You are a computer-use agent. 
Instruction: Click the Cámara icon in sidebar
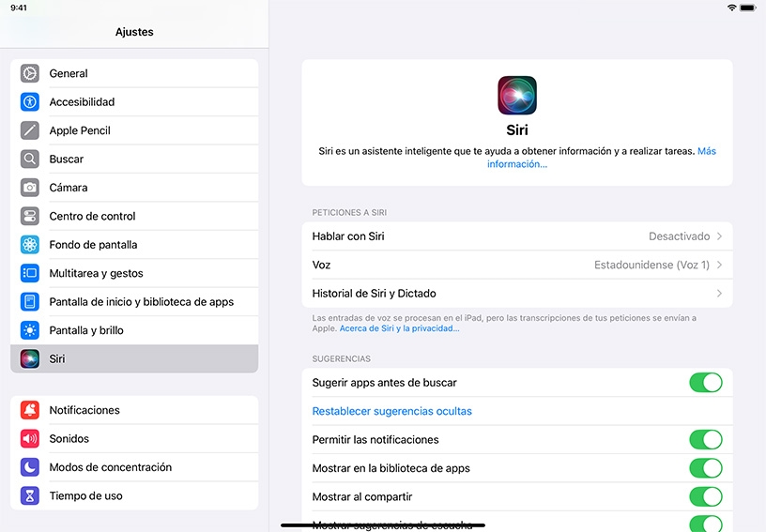30,188
